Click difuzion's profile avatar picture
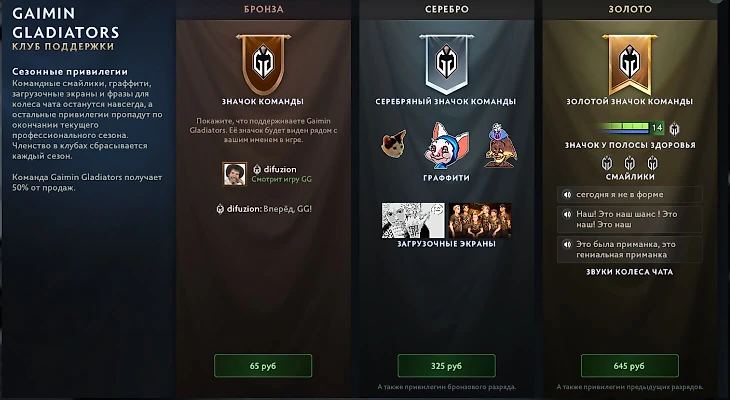The image size is (730, 400). [x=235, y=174]
